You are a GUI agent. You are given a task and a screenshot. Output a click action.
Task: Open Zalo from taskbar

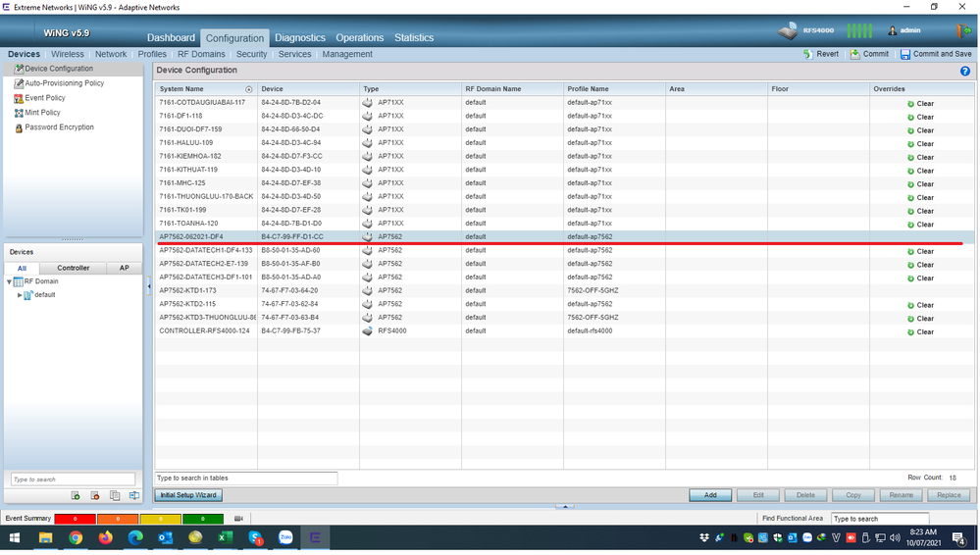[285, 538]
